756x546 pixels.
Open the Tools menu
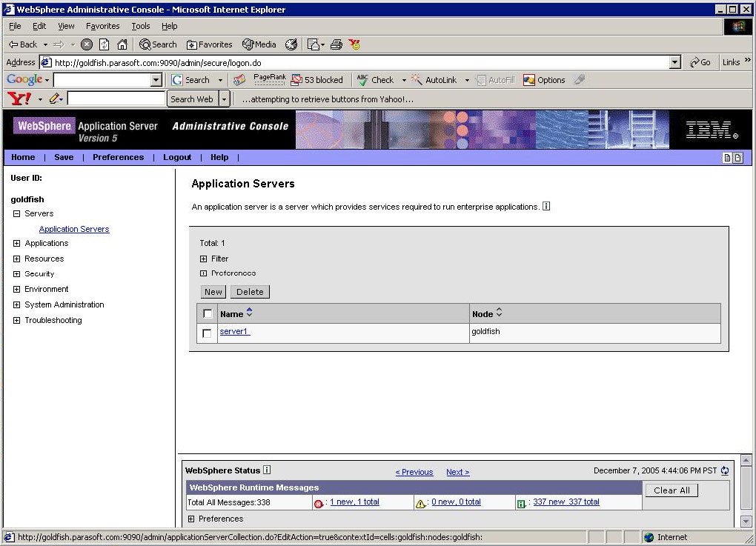pyautogui.click(x=141, y=26)
